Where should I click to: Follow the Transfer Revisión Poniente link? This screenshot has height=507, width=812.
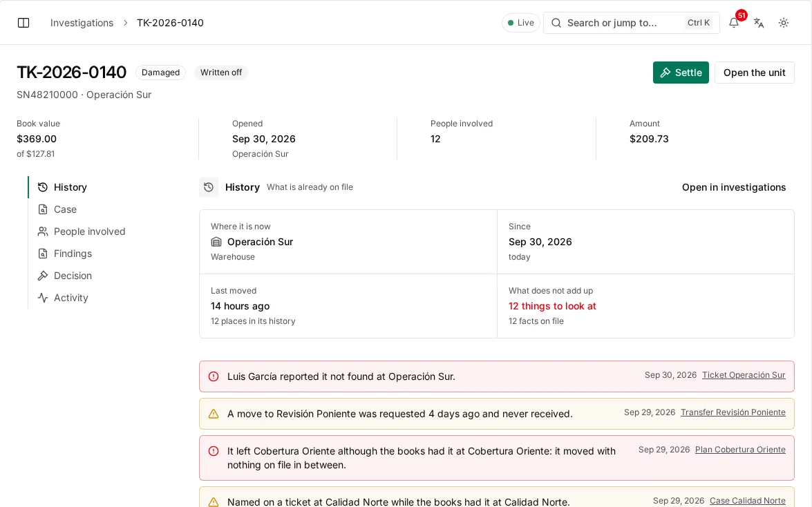click(x=733, y=412)
